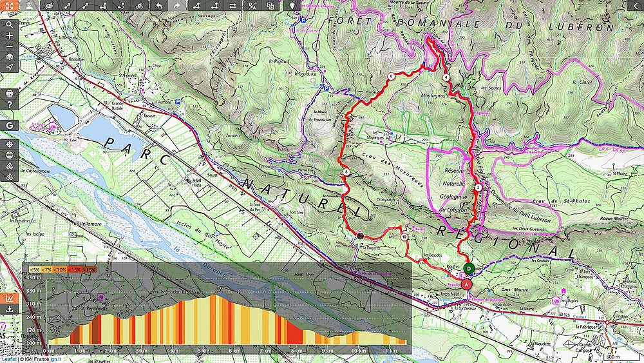Click the duplicate track icon

[270, 5]
